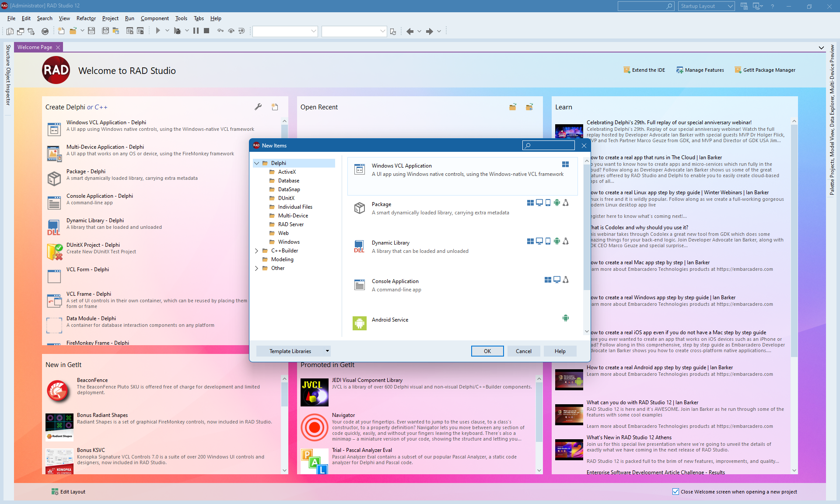Image resolution: width=840 pixels, height=504 pixels.
Task: Click the GetIt Package Manager link
Action: (x=765, y=70)
